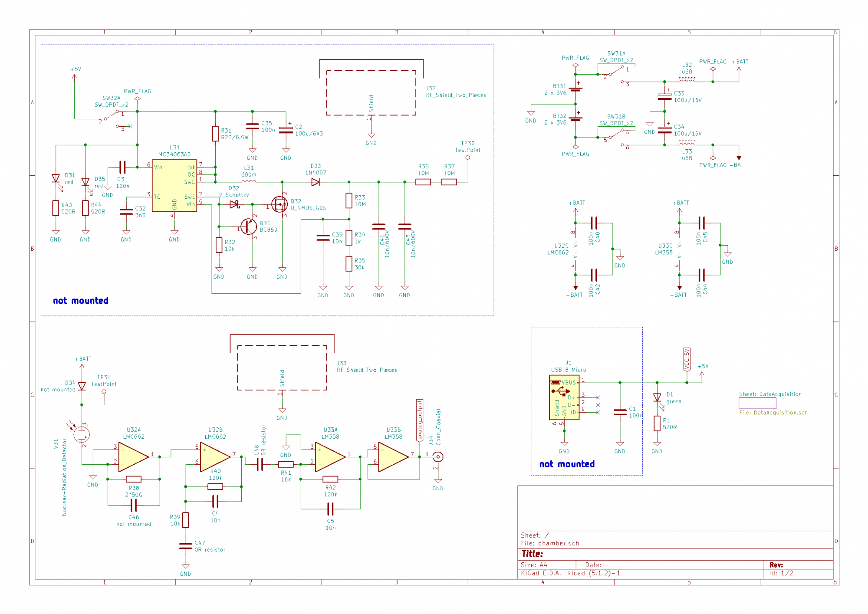Click the R37 10M resistor symbol
Screen dimensions: 868x614
point(449,182)
